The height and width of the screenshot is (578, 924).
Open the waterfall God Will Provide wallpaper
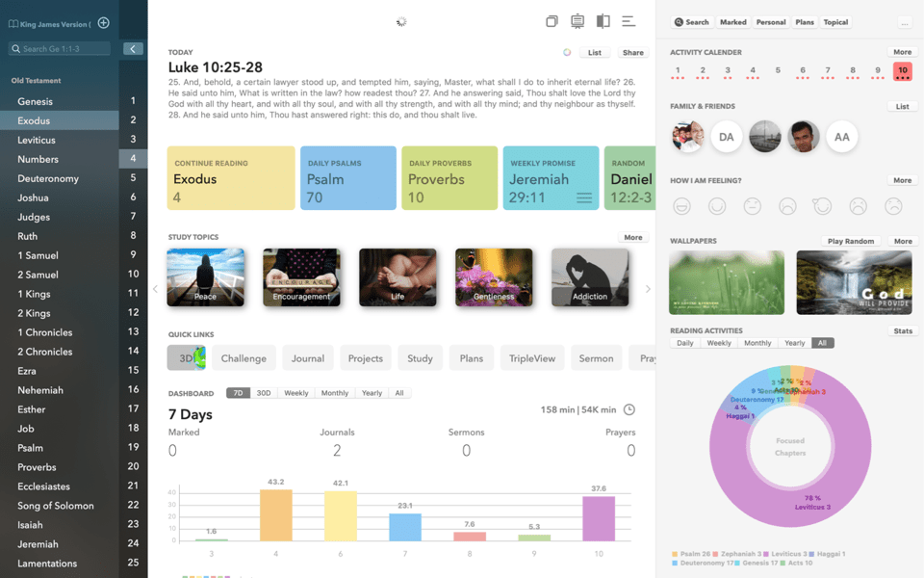pyautogui.click(x=854, y=282)
